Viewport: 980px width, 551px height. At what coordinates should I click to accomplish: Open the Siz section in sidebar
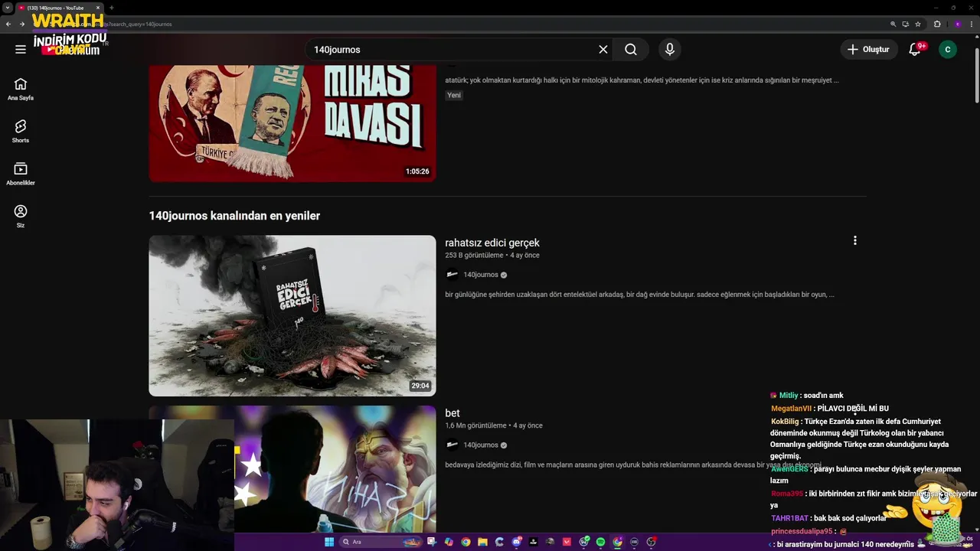tap(21, 217)
